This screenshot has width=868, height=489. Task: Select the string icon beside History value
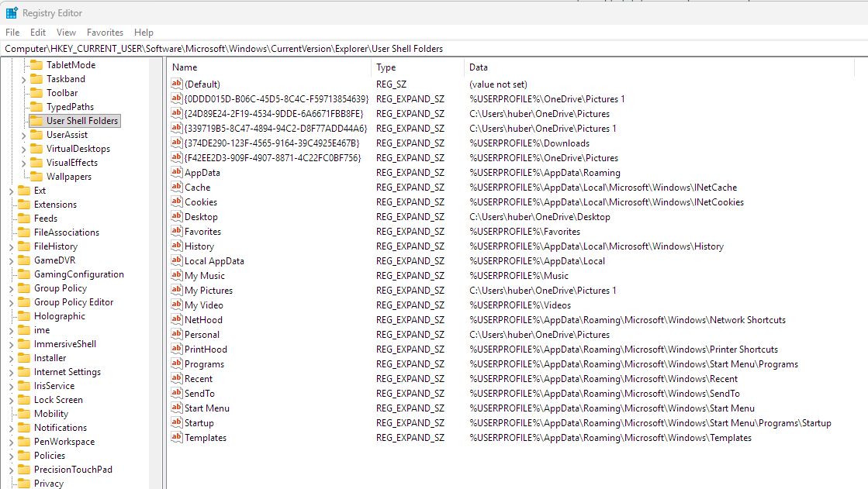pyautogui.click(x=177, y=246)
